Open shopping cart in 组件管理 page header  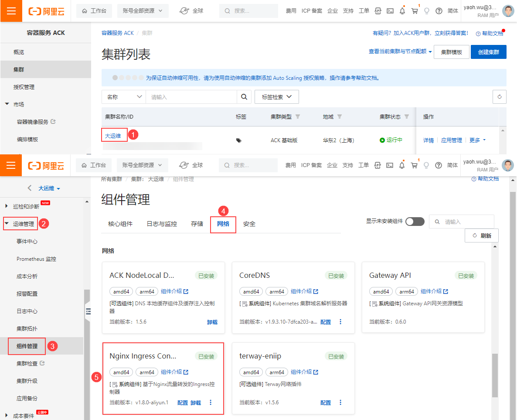[x=414, y=165]
